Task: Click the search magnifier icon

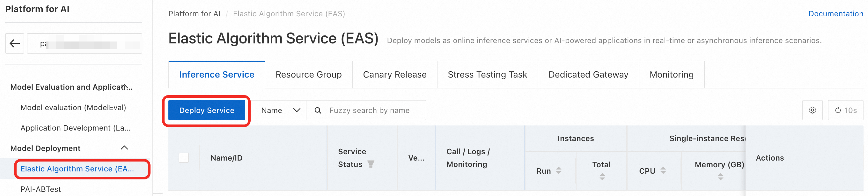Action: [317, 110]
